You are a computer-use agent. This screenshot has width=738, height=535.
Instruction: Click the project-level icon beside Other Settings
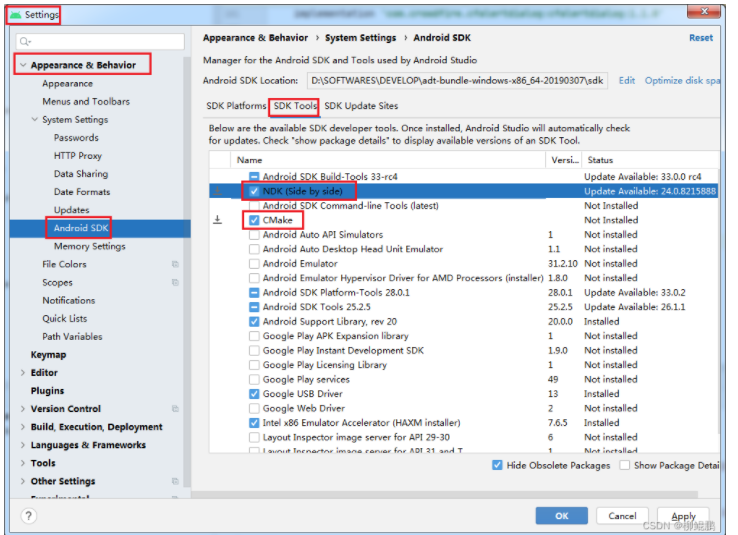[175, 481]
